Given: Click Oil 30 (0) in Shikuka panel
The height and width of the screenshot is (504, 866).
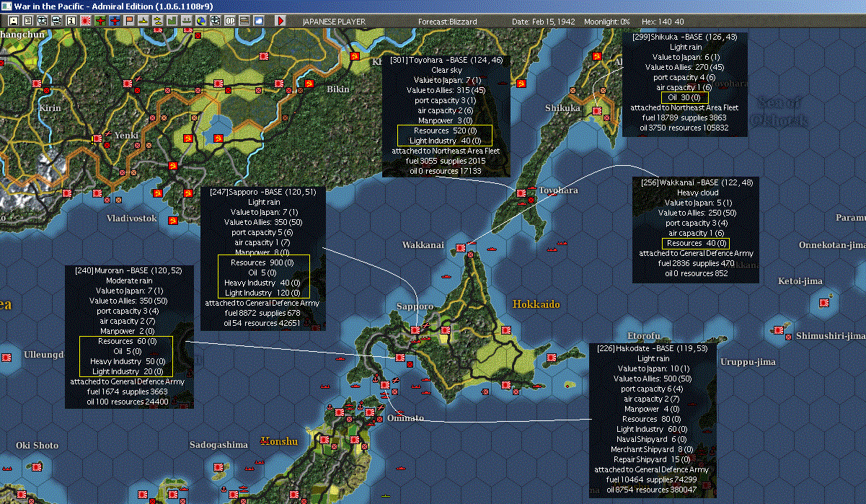Looking at the screenshot, I should click(x=685, y=97).
